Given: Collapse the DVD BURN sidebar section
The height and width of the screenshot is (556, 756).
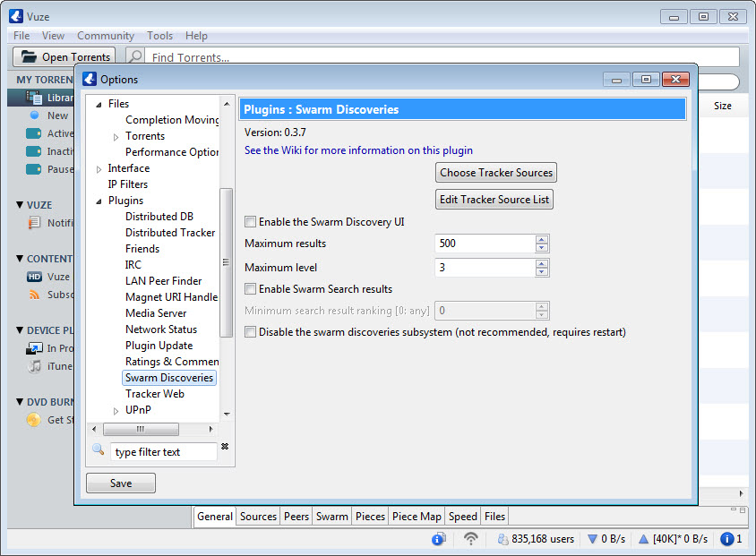Looking at the screenshot, I should 20,401.
